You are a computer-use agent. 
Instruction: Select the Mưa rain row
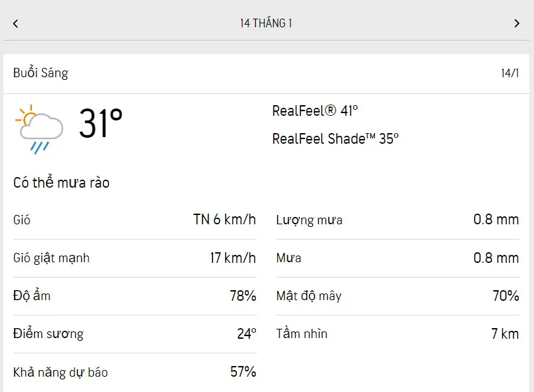point(397,258)
